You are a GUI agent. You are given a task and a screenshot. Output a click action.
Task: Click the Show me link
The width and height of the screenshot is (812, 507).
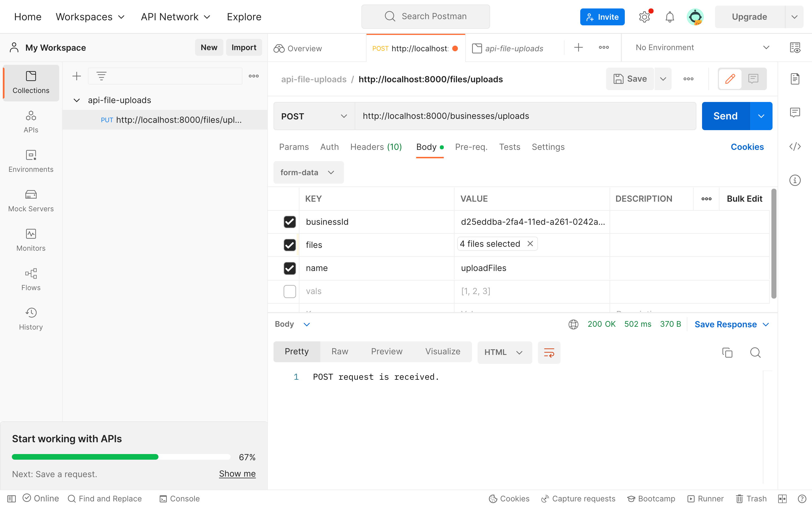(x=237, y=473)
